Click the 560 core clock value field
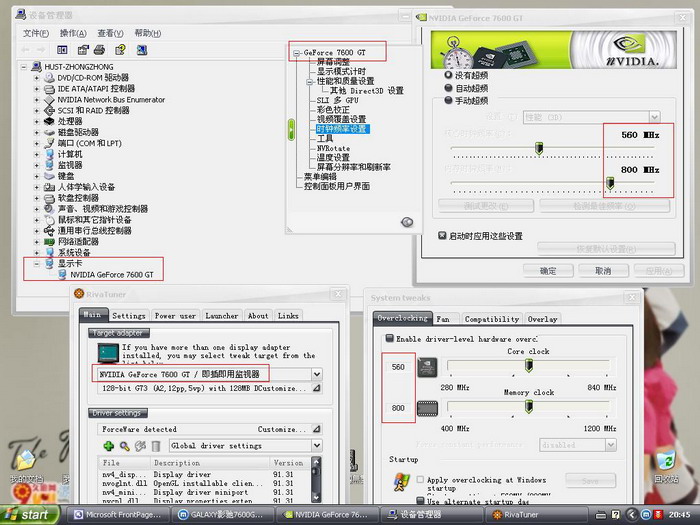 coord(398,367)
